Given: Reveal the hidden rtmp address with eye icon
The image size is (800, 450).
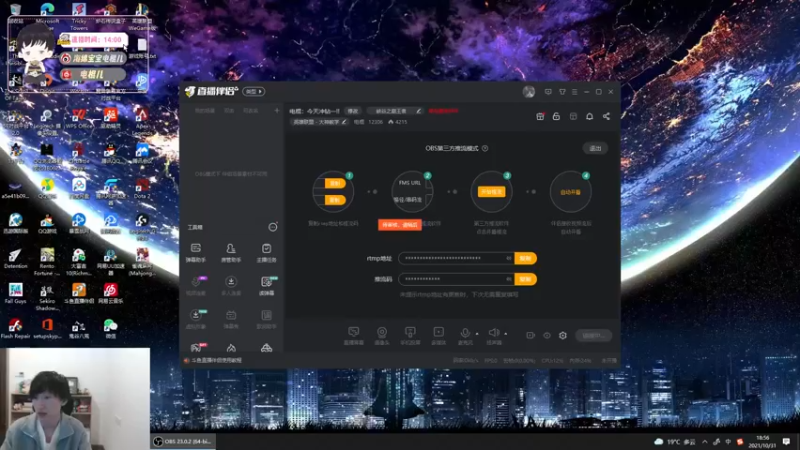Looking at the screenshot, I should click(x=509, y=258).
